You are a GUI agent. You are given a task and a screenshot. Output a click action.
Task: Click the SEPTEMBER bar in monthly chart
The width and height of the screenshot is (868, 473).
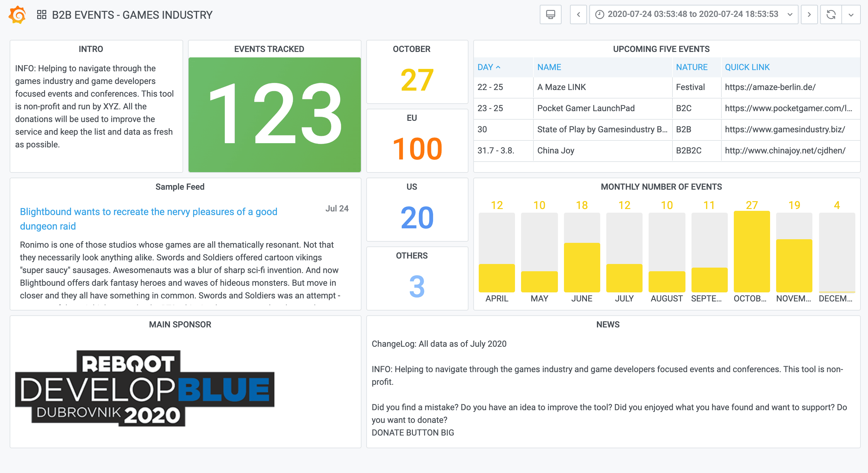click(x=709, y=280)
